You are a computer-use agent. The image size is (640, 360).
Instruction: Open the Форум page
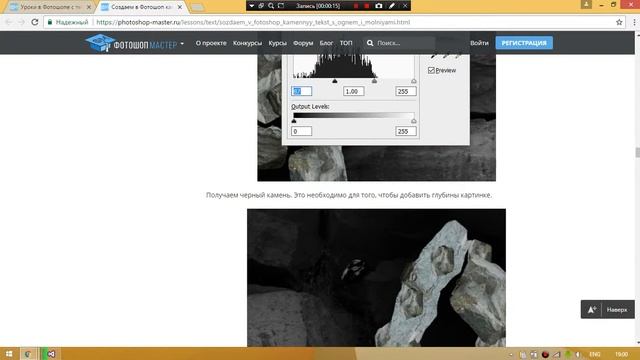[x=303, y=43]
